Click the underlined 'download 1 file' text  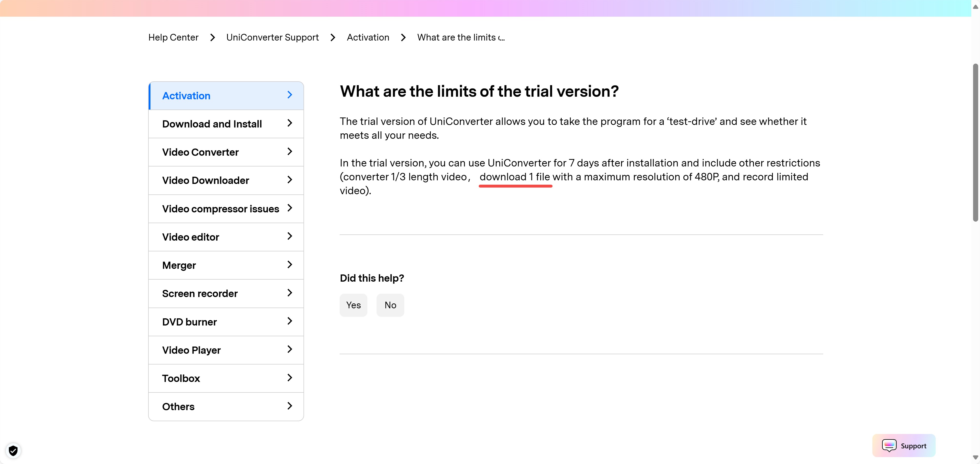tap(515, 177)
